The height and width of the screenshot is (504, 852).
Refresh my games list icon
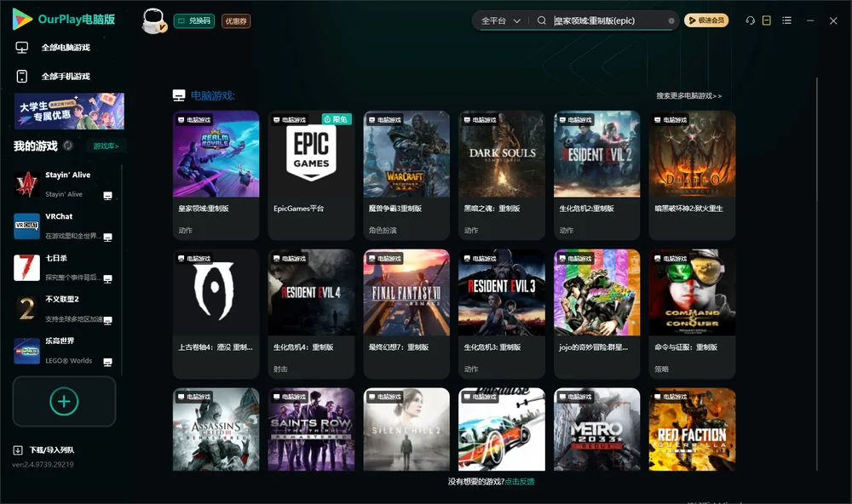point(68,146)
